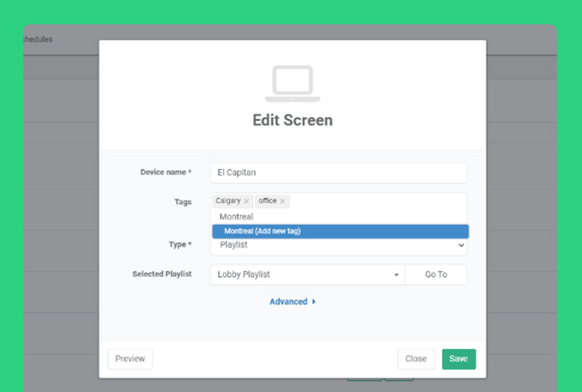Click the Device name label
582x392 pixels.
tap(166, 172)
